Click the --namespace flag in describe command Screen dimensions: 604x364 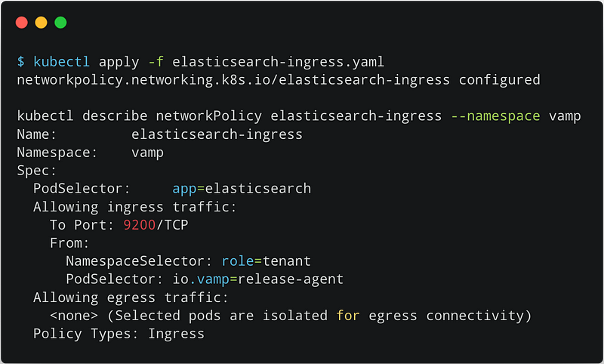(496, 116)
